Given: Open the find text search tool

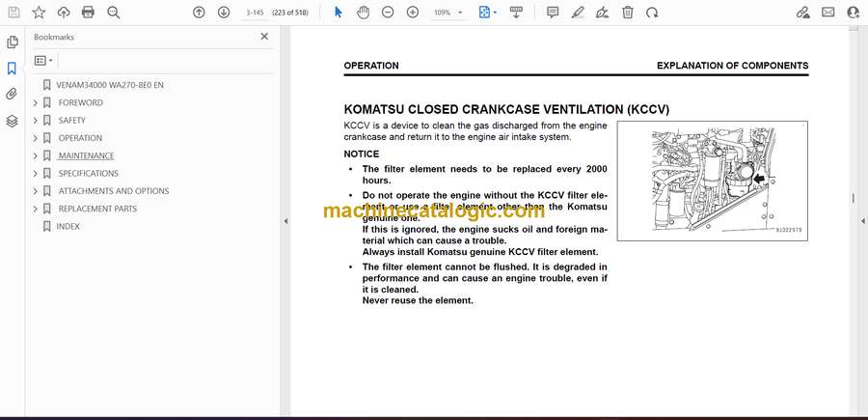Looking at the screenshot, I should (x=114, y=13).
